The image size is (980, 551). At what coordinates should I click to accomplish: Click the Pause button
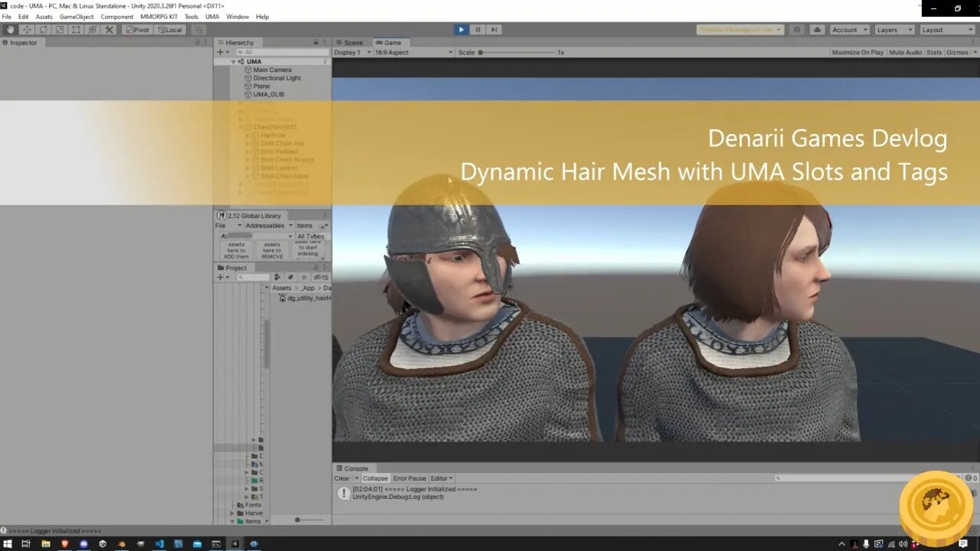478,30
